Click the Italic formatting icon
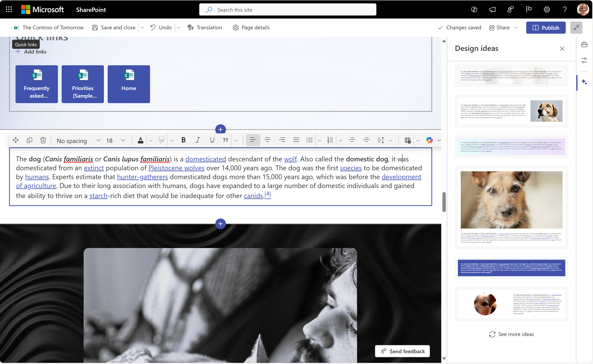Image resolution: width=593 pixels, height=364 pixels. point(197,140)
